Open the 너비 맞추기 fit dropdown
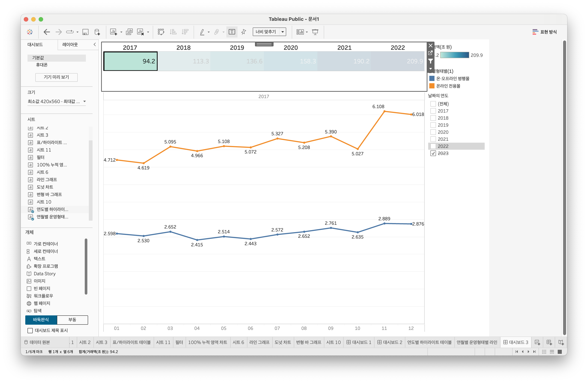Image resolution: width=588 pixels, height=383 pixels. (283, 32)
